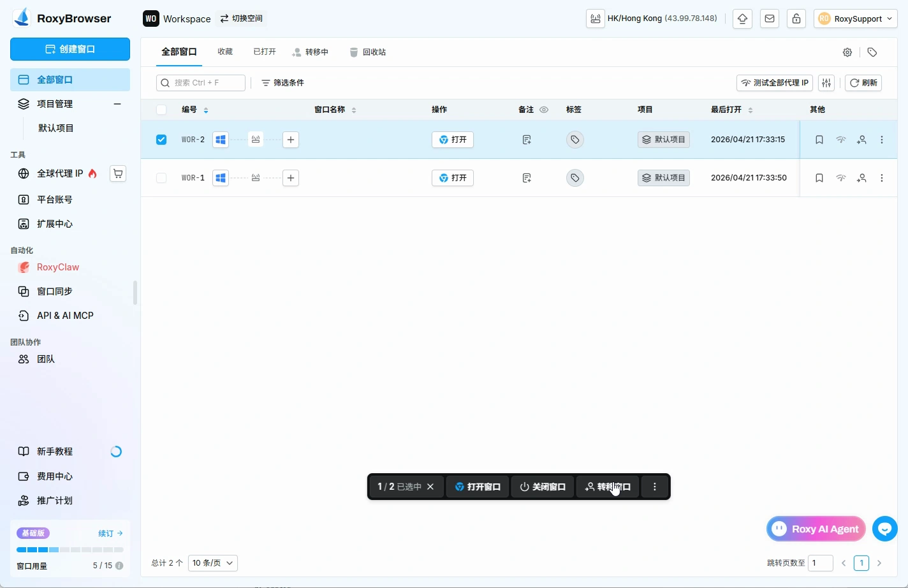Screen dimensions: 908x588
Task: Click the plus icon in WOR-2 row
Action: tap(291, 140)
